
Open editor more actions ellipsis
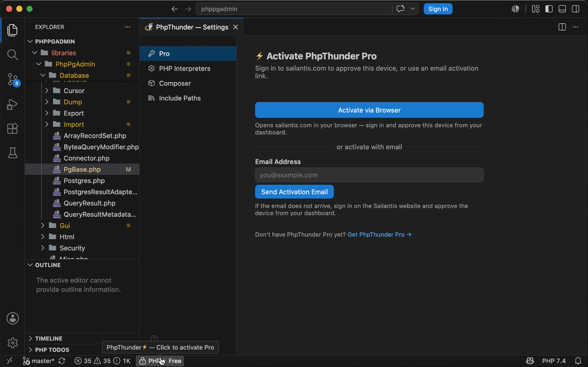576,27
